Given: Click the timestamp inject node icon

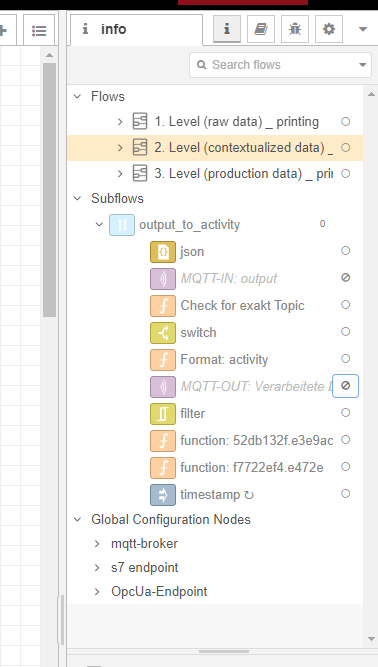Looking at the screenshot, I should 163,495.
